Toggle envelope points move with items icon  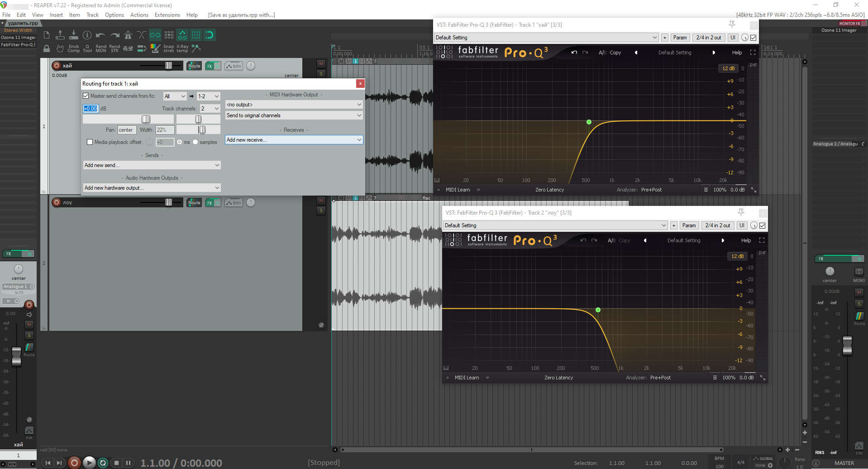click(182, 35)
